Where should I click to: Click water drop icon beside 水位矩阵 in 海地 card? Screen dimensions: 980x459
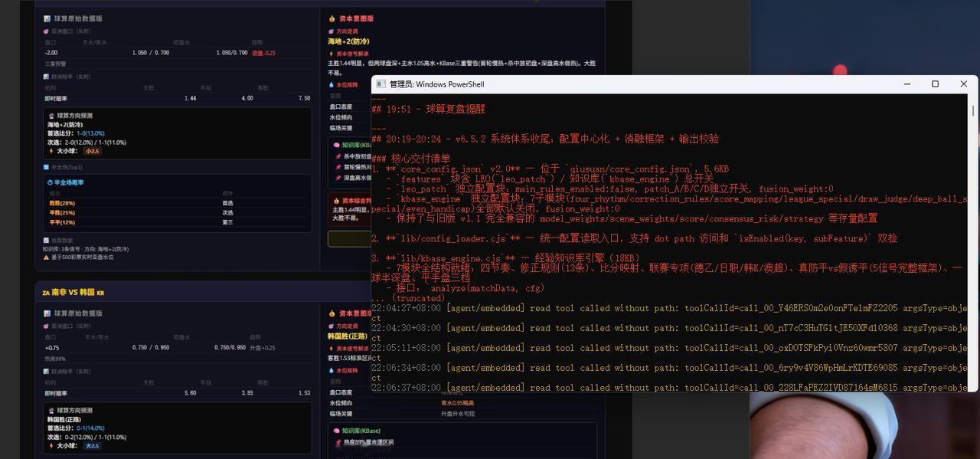click(332, 85)
